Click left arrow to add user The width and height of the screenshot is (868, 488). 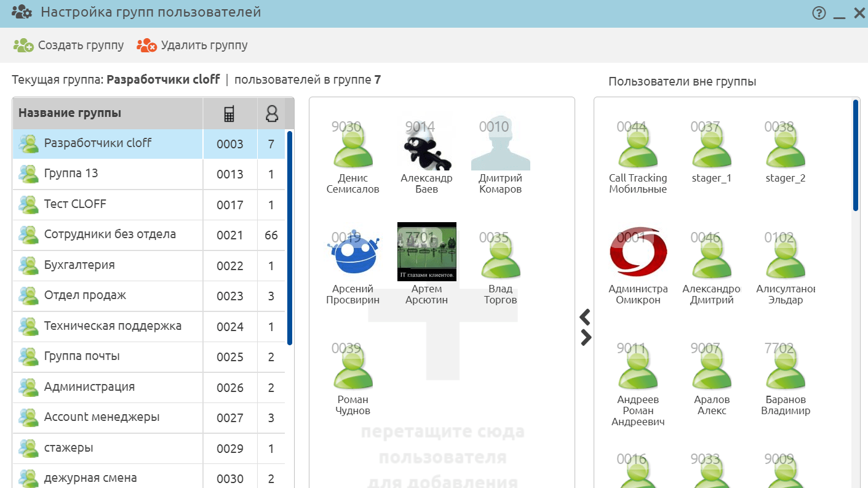click(x=585, y=317)
